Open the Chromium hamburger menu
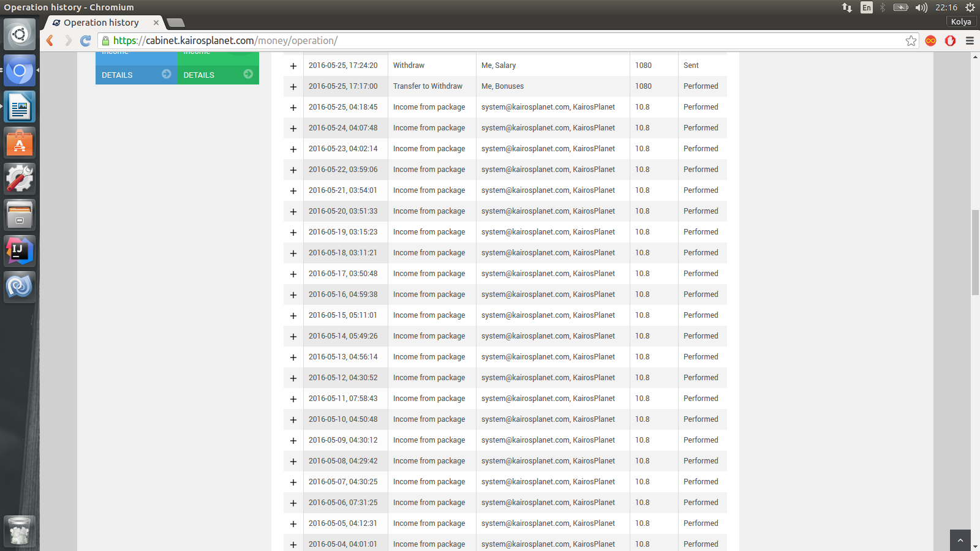980x551 pixels. 970,41
